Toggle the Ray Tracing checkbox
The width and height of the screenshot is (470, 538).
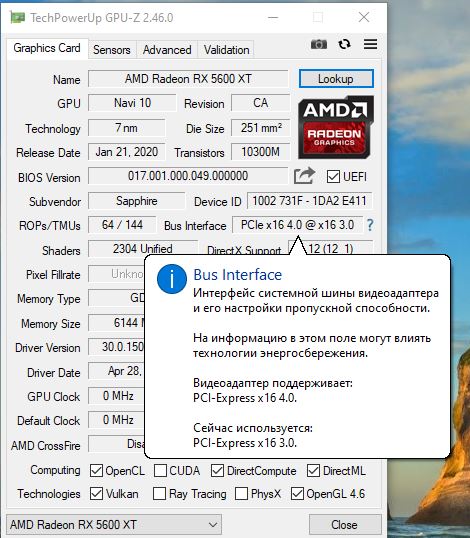click(x=159, y=494)
